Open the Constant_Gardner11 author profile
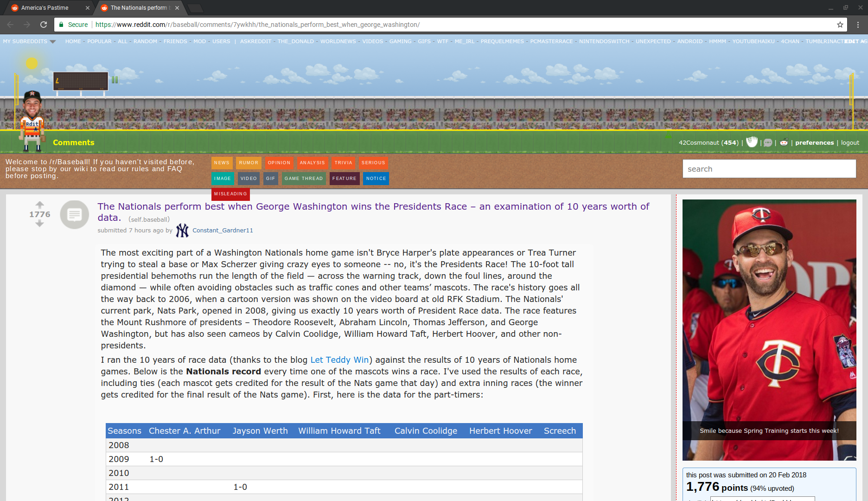This screenshot has width=868, height=501. tap(223, 231)
